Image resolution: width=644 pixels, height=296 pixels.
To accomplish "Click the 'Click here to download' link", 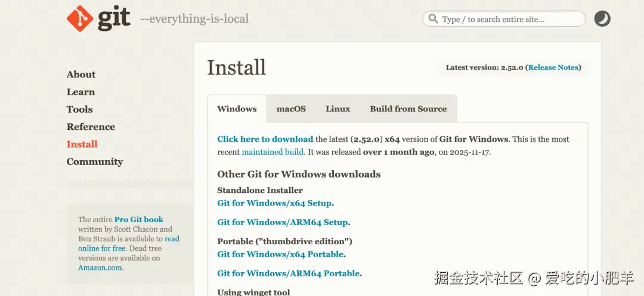I will coord(265,139).
